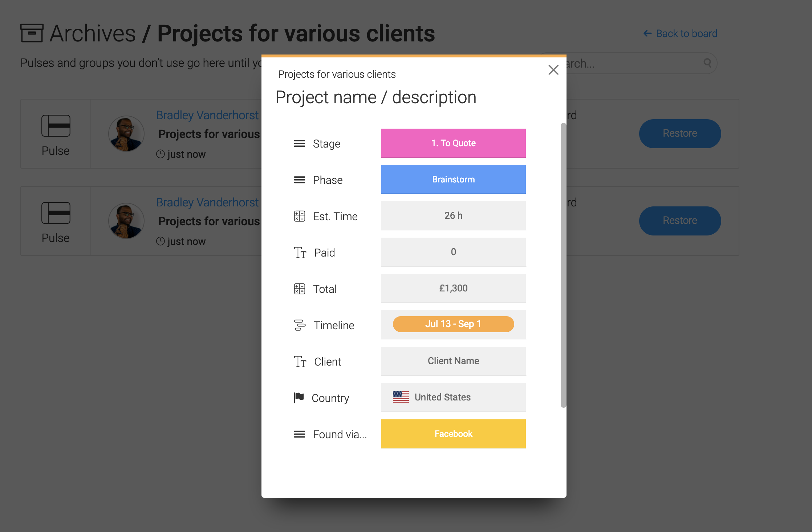Click the Client Name field
Image resolution: width=812 pixels, height=532 pixels.
453,361
